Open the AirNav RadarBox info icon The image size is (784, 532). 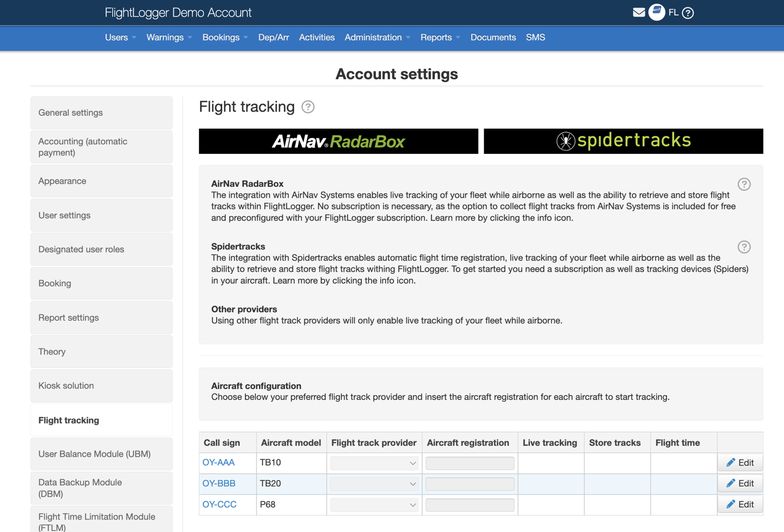coord(744,184)
